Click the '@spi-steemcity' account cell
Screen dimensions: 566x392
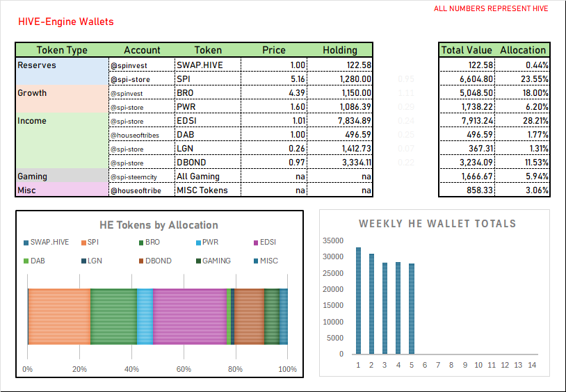142,177
